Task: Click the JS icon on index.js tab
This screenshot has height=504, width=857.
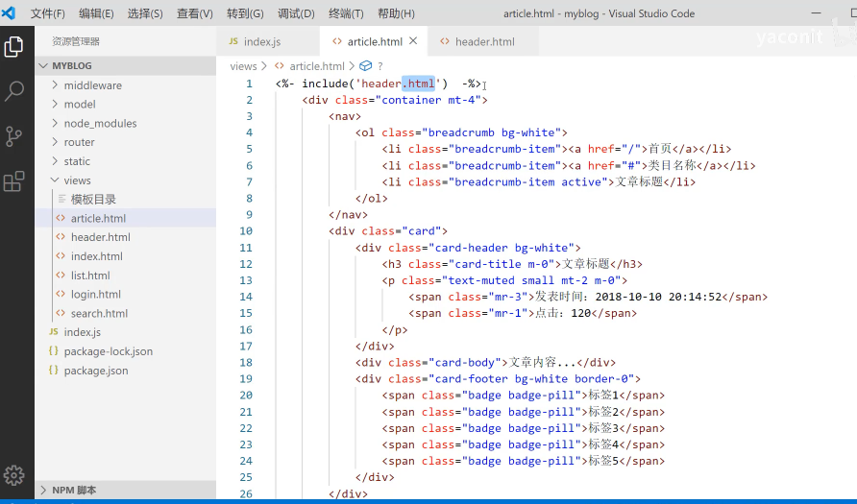Action: click(233, 41)
